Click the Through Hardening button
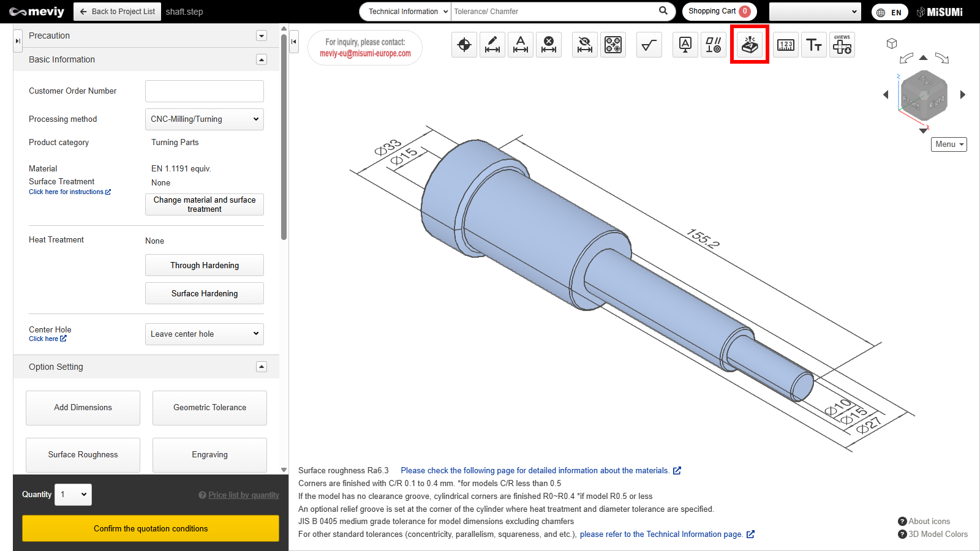The height and width of the screenshot is (551, 980). click(204, 265)
